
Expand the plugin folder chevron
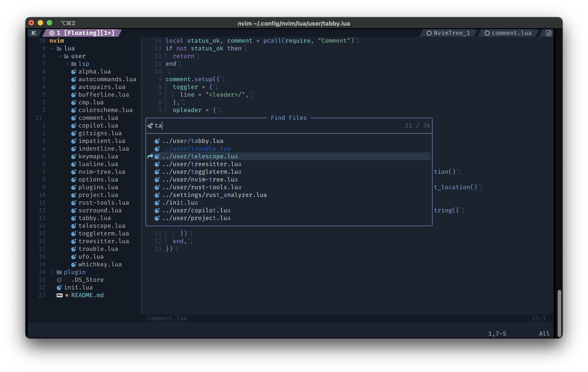pyautogui.click(x=52, y=272)
